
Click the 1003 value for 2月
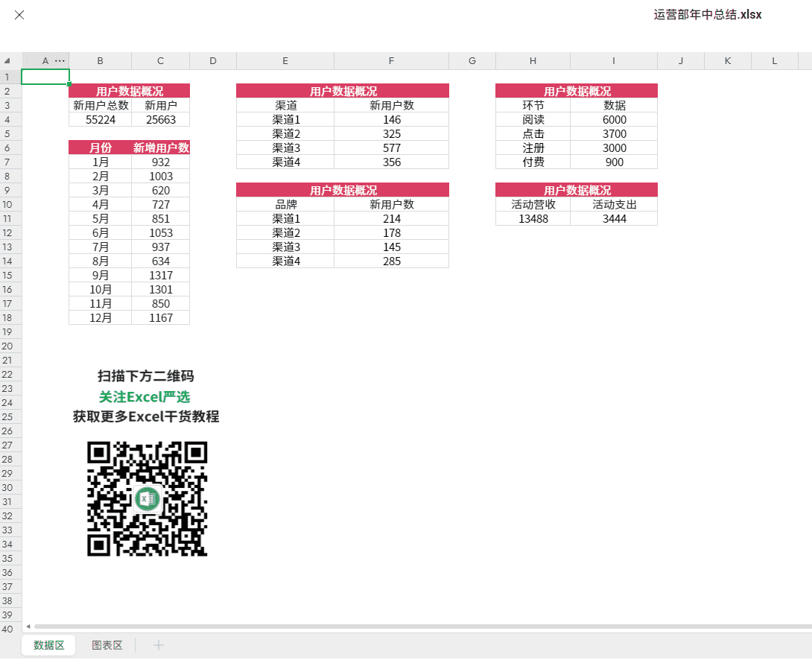[x=160, y=176]
